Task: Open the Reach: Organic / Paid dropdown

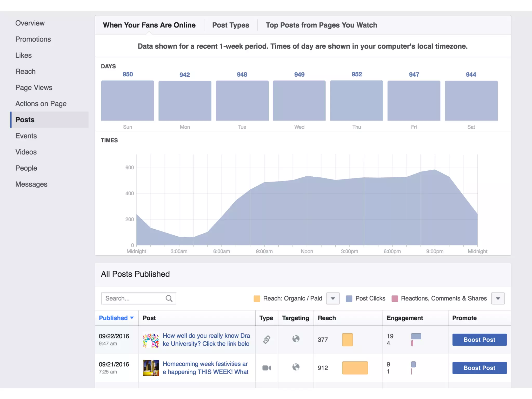Action: click(333, 298)
